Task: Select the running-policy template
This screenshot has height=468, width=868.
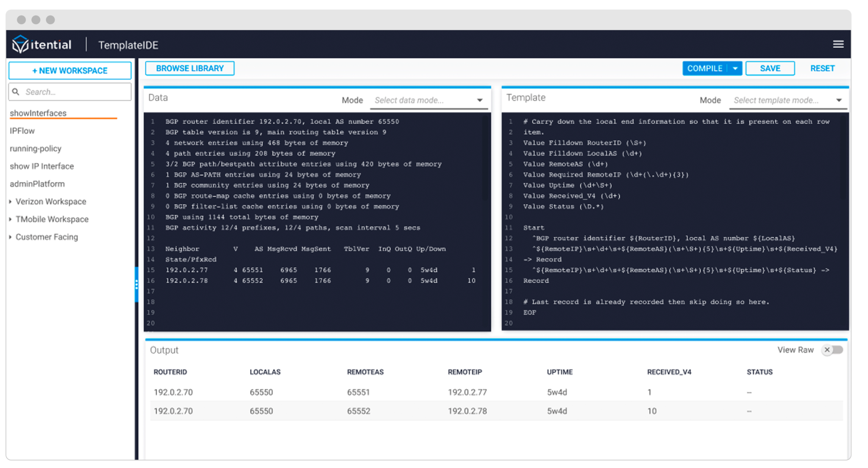Action: click(x=36, y=149)
